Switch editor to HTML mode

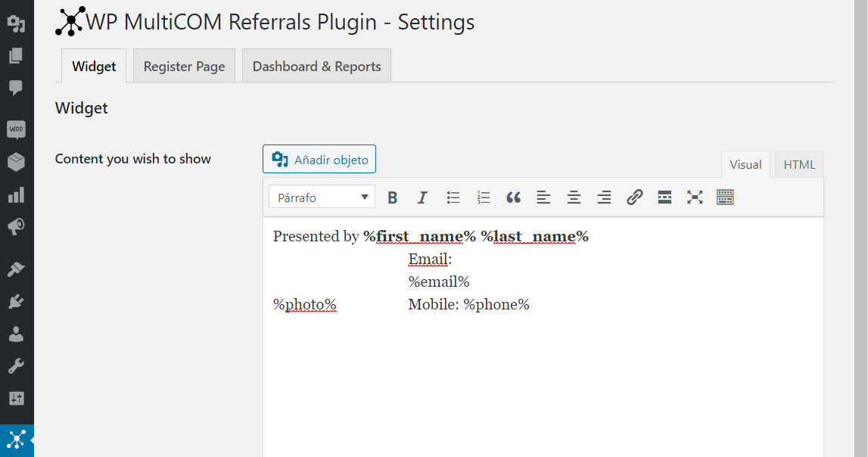799,164
